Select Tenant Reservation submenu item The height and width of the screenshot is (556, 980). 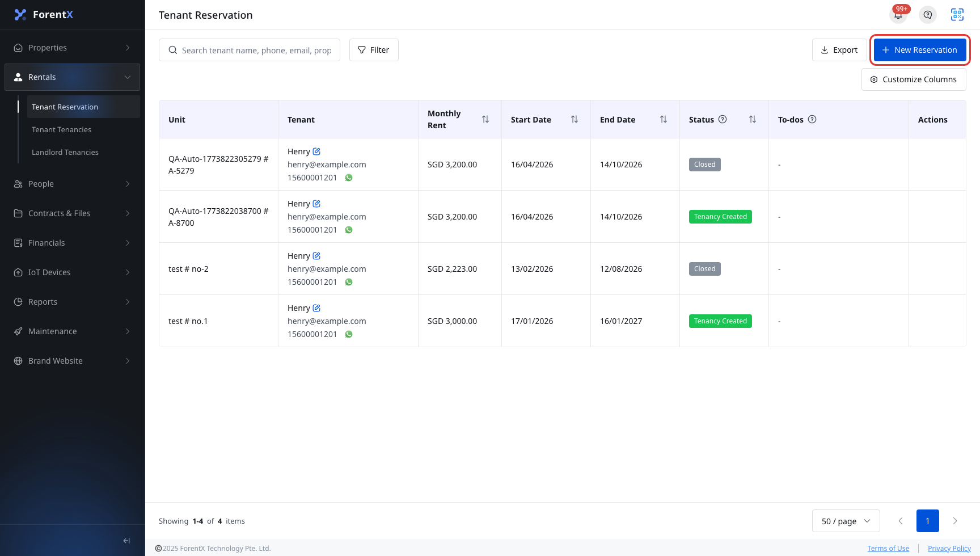(83, 107)
